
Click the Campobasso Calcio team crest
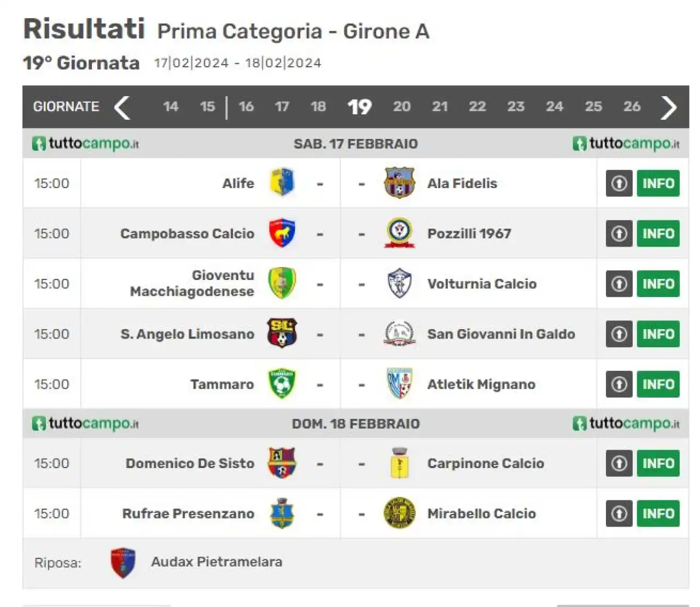282,233
